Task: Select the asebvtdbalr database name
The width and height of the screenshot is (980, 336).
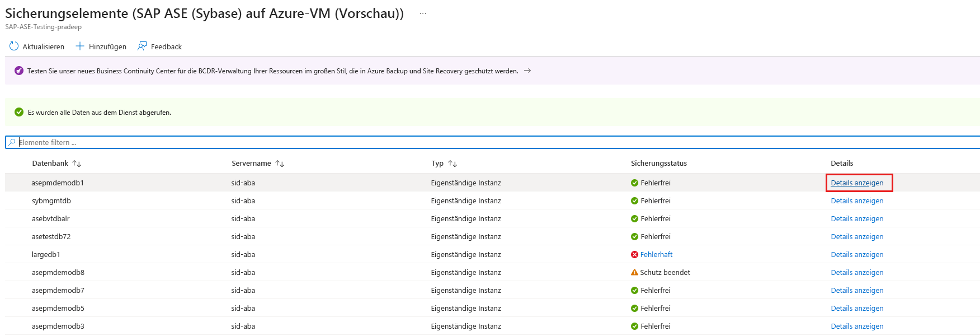Action: 51,218
